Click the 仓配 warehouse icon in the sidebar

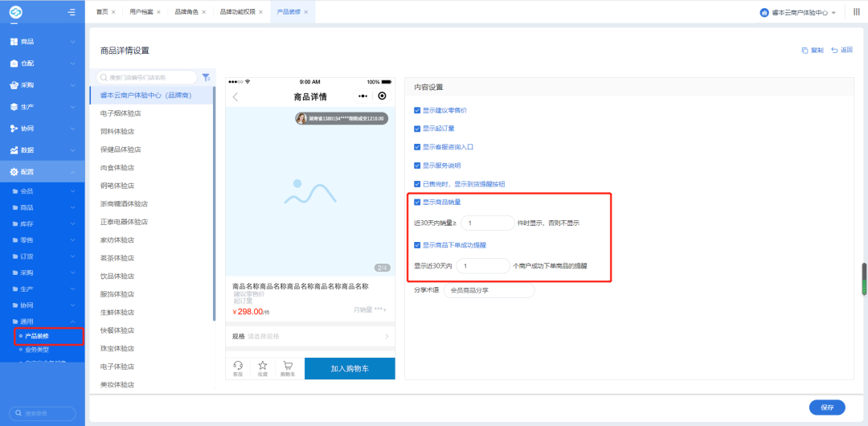[x=14, y=63]
